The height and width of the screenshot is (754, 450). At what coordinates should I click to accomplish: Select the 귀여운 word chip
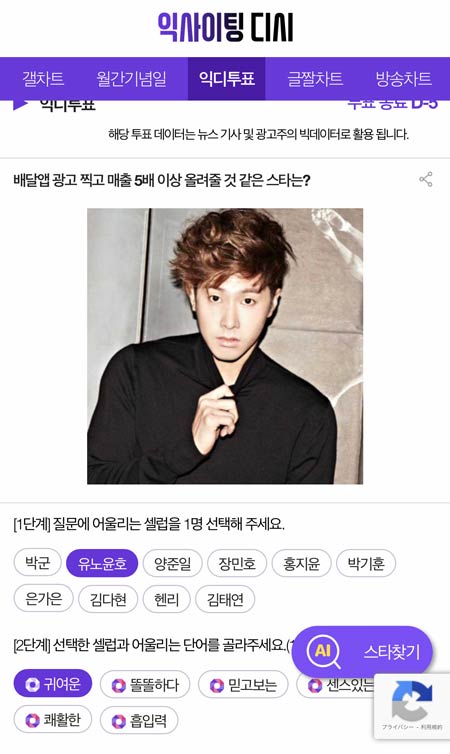pyautogui.click(x=52, y=683)
